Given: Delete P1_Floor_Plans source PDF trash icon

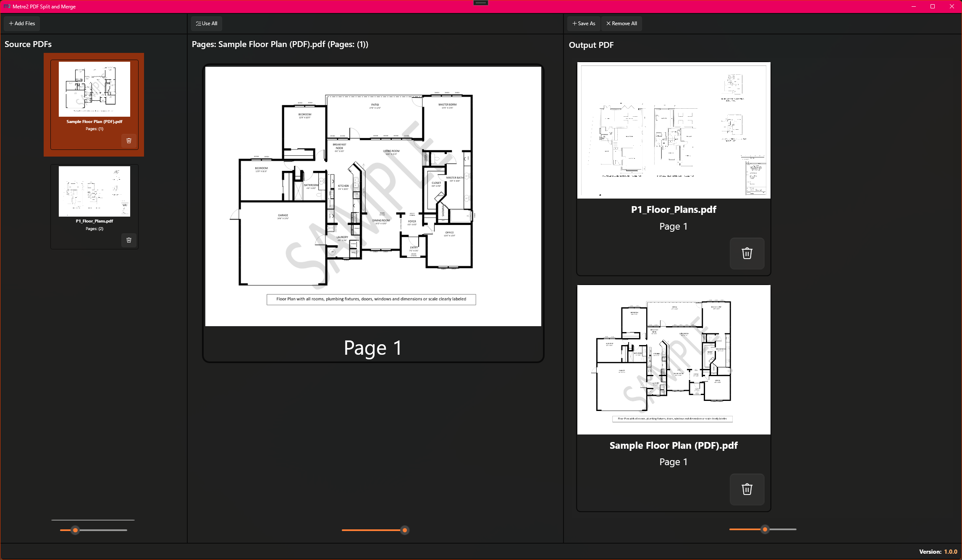Looking at the screenshot, I should [129, 240].
